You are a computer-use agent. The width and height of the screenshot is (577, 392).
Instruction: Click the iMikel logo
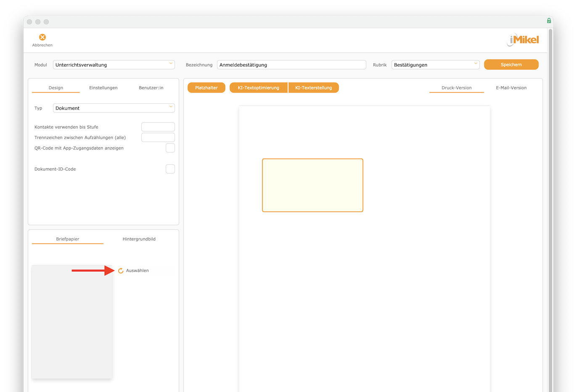523,40
